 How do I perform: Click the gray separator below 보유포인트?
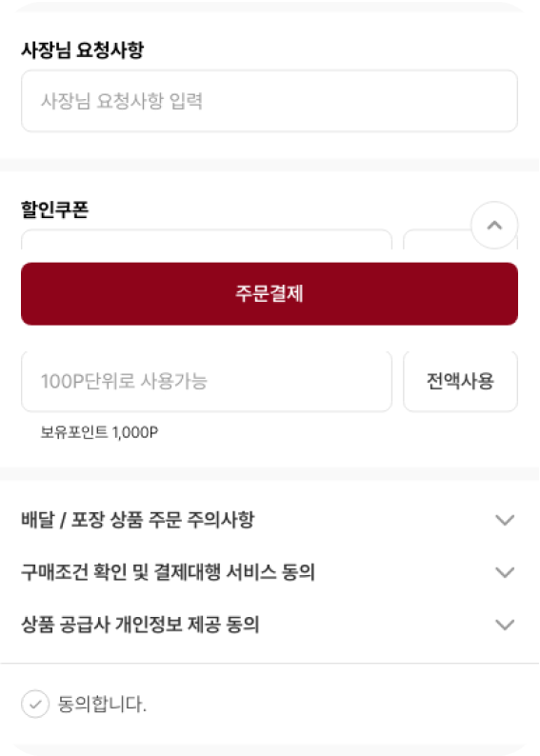270,473
